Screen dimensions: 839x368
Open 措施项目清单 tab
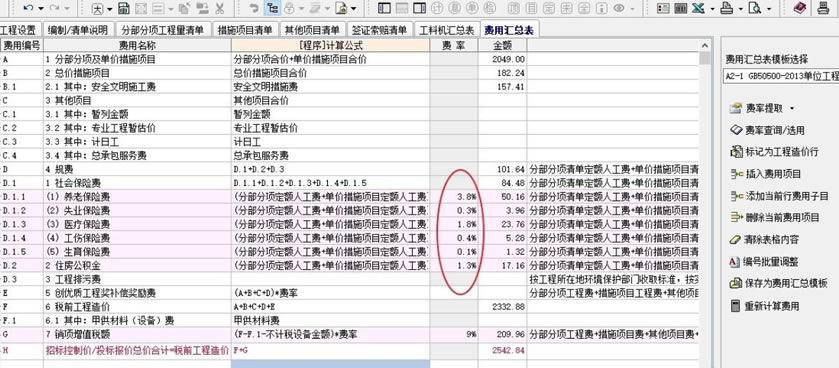coord(245,30)
